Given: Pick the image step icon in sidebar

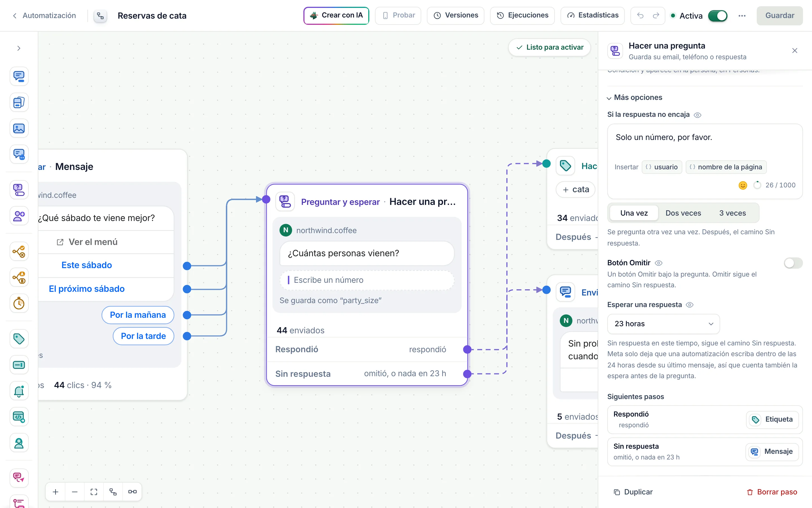Looking at the screenshot, I should click(x=19, y=128).
